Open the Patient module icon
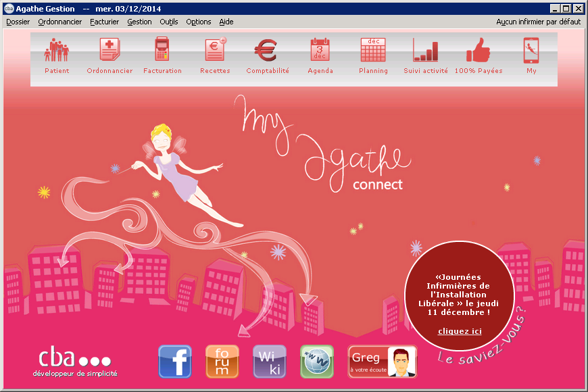 [x=57, y=50]
